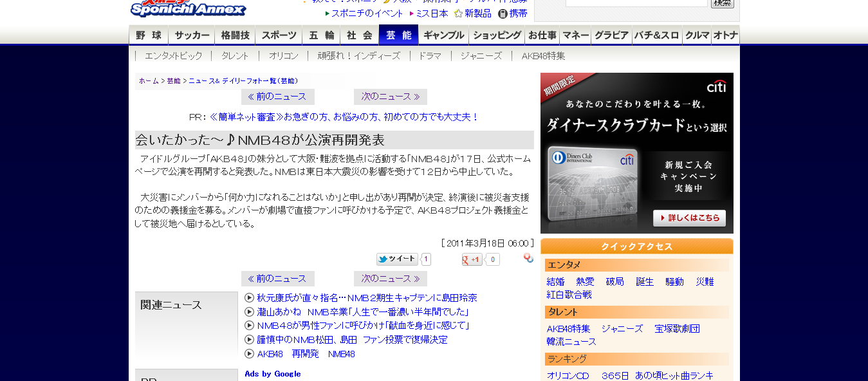Viewport: 868px width, 381px height.
Task: Open the パチ&スロ navigation tab
Action: tap(657, 35)
